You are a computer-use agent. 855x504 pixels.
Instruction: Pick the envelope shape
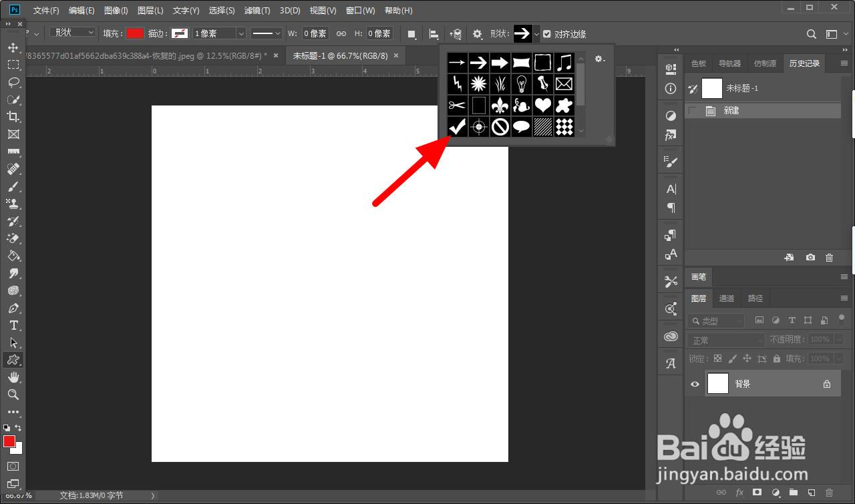tap(564, 84)
